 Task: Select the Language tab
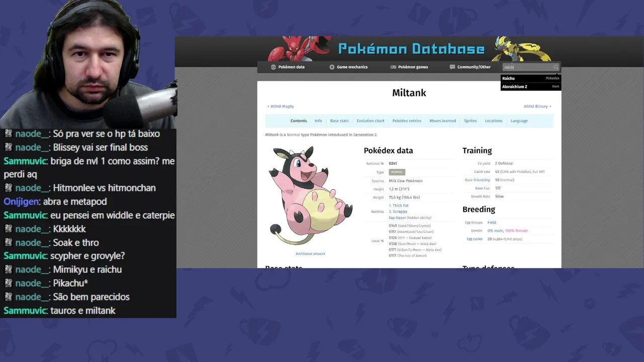click(519, 121)
